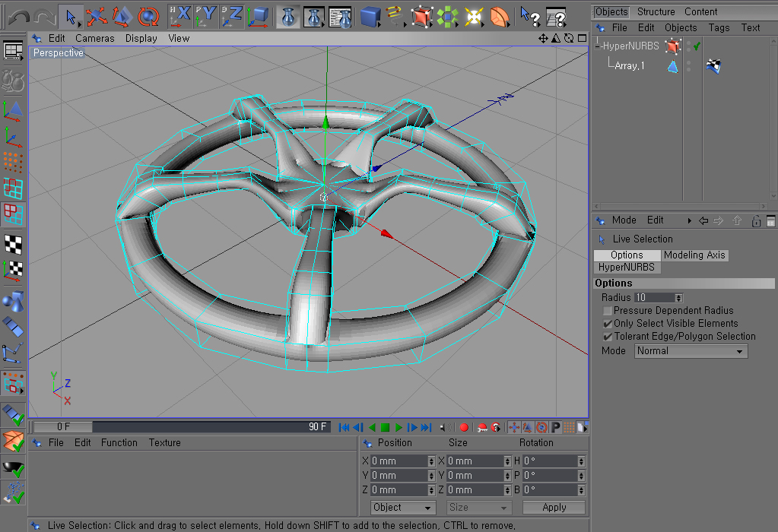Switch to Object Axis mode
The height and width of the screenshot is (532, 778).
[13, 138]
